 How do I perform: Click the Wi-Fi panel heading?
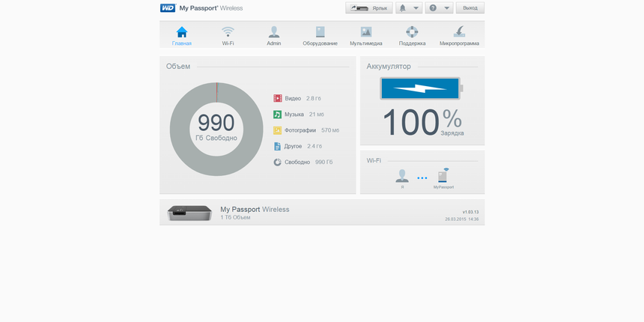point(374,160)
